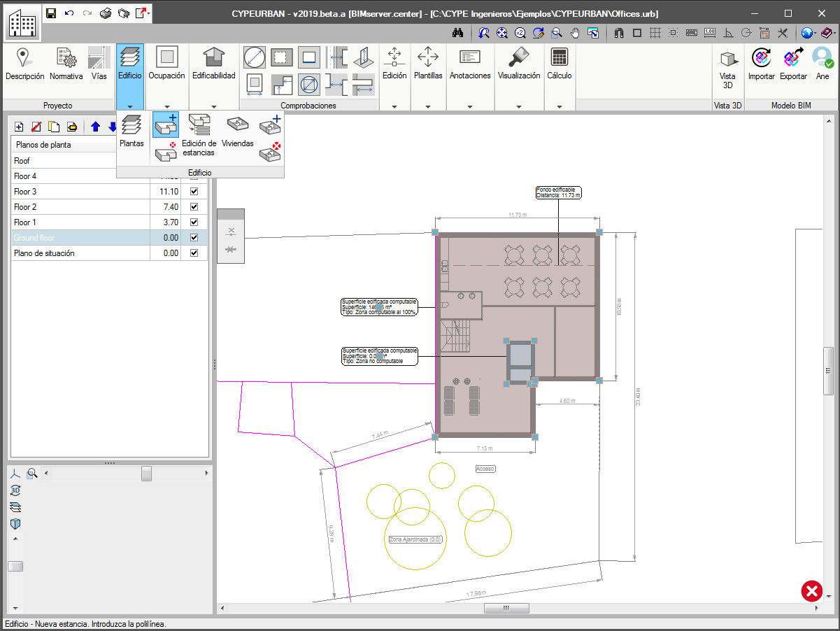The height and width of the screenshot is (631, 840).
Task: Click Exportar BIM model
Action: [x=793, y=64]
